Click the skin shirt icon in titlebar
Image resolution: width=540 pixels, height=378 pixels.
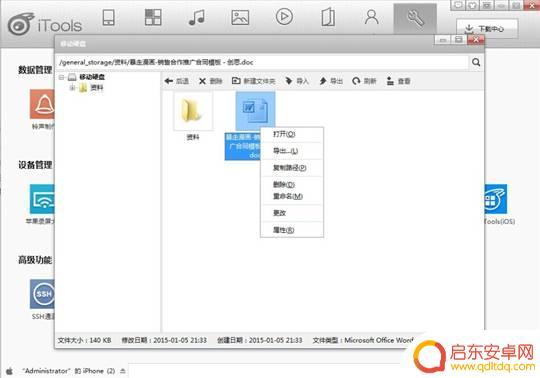pos(472,5)
